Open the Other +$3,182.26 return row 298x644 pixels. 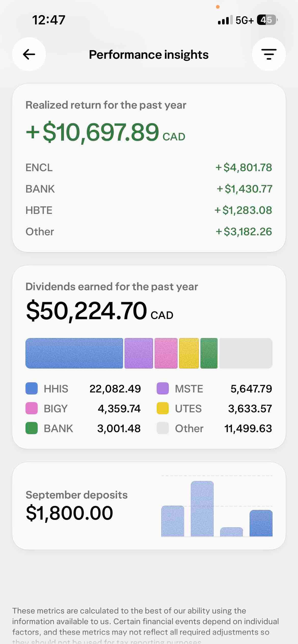tap(149, 232)
